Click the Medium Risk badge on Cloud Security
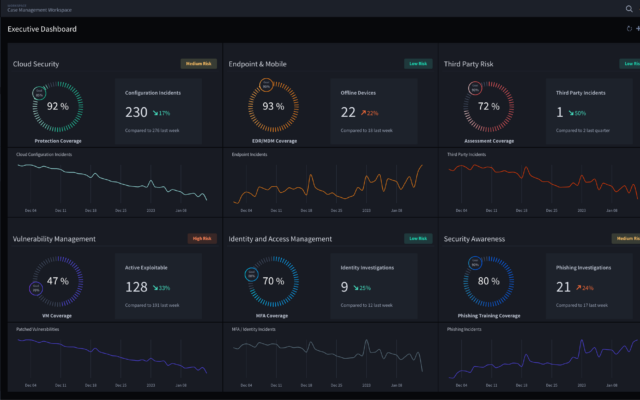 199,64
